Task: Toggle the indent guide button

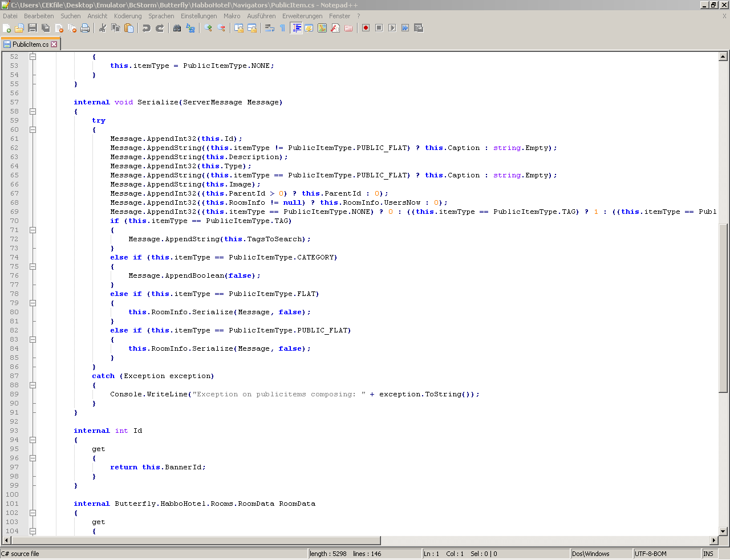Action: pos(296,28)
